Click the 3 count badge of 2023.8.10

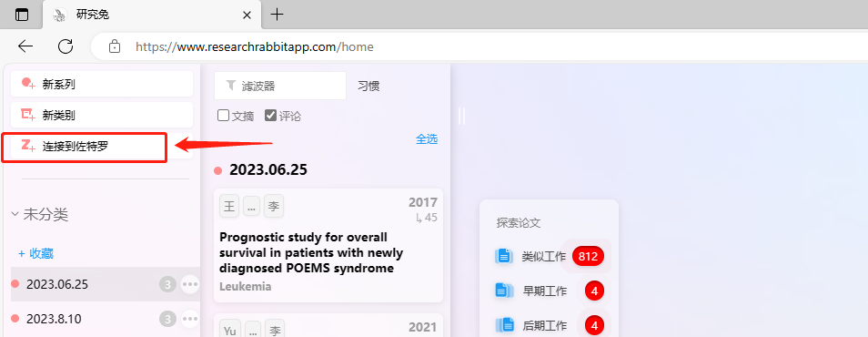(x=167, y=319)
